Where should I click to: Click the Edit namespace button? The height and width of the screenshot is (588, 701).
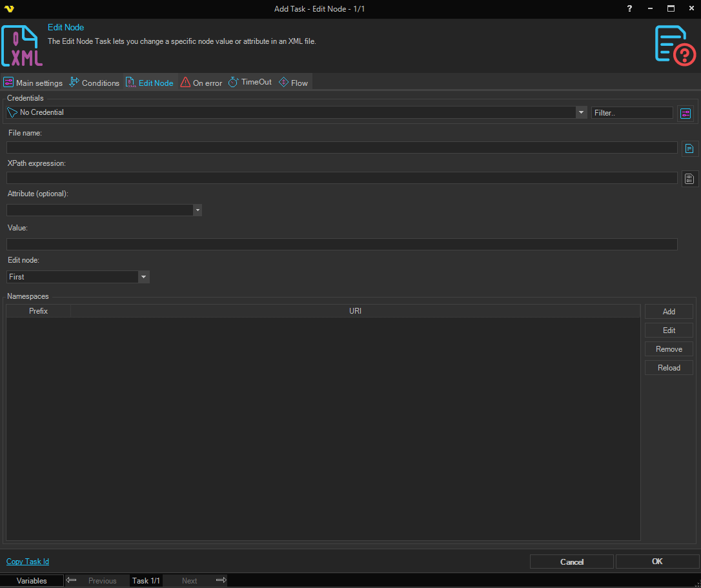click(x=669, y=330)
